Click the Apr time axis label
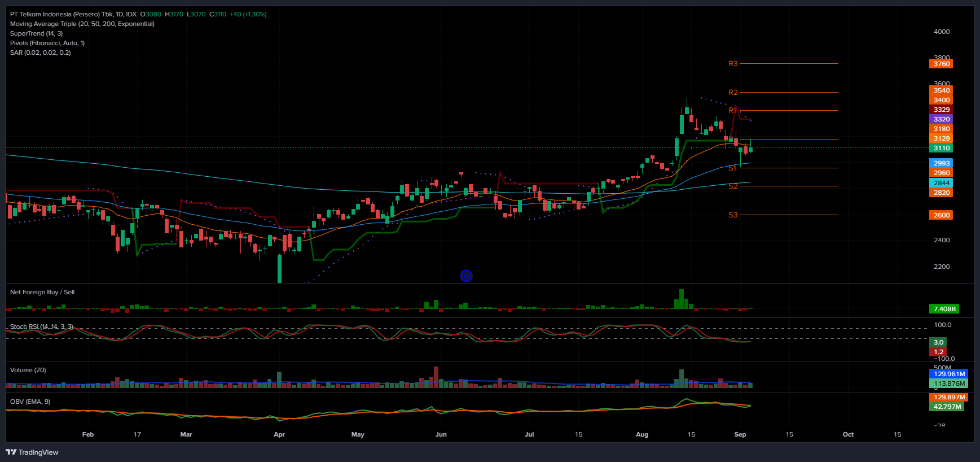The height and width of the screenshot is (462, 980). coord(279,434)
